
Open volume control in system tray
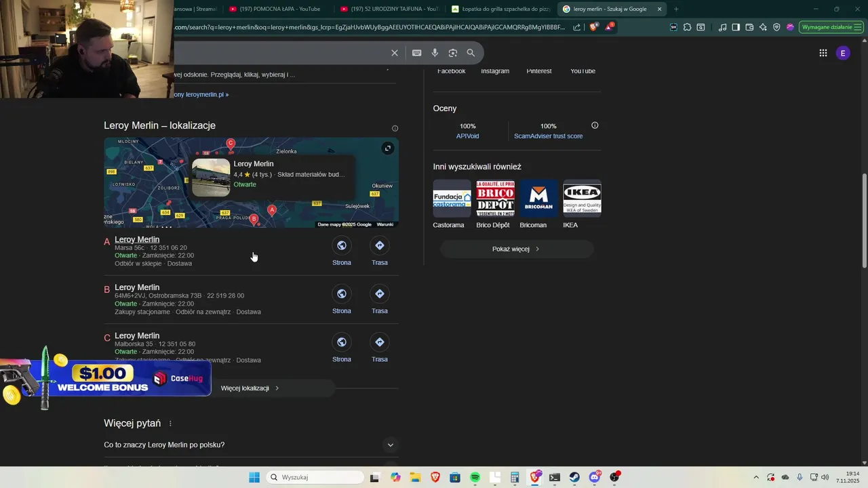[x=825, y=477]
